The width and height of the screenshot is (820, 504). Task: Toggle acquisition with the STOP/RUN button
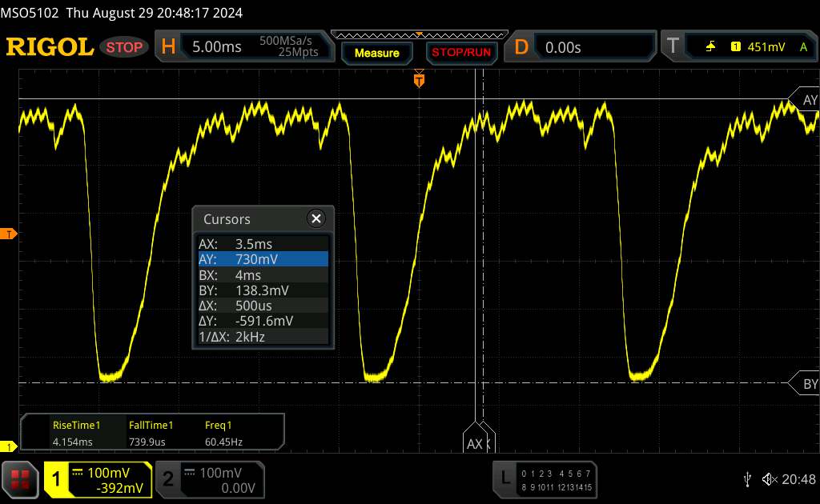coord(460,53)
